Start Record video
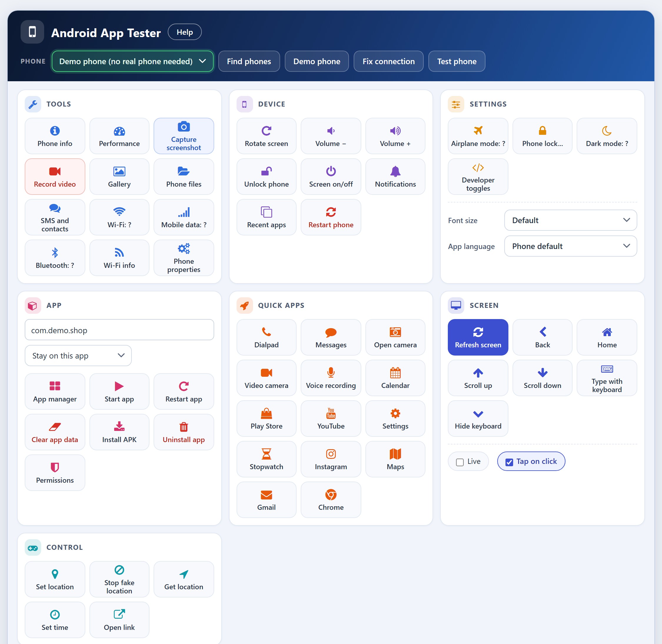Image resolution: width=662 pixels, height=644 pixels. click(x=55, y=177)
